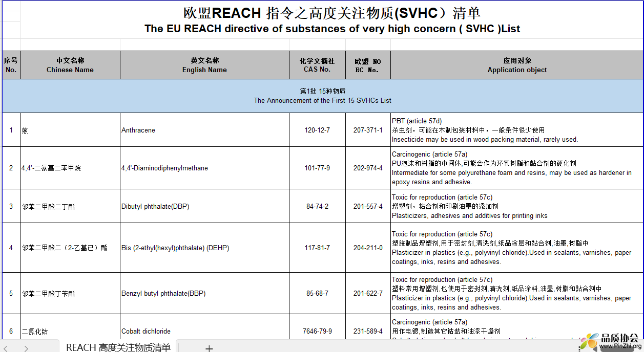Select the First 15 SVHCs List banner row

tap(322, 96)
